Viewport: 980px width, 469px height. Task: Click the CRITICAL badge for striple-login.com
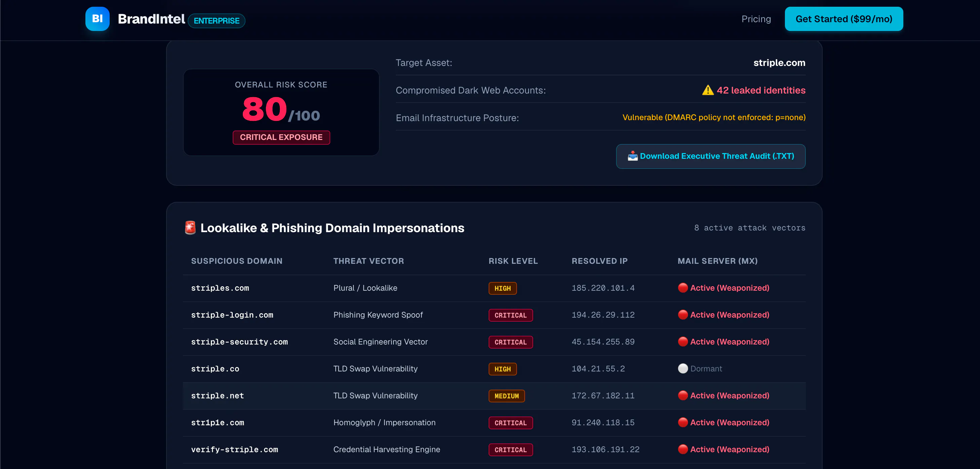click(x=511, y=315)
